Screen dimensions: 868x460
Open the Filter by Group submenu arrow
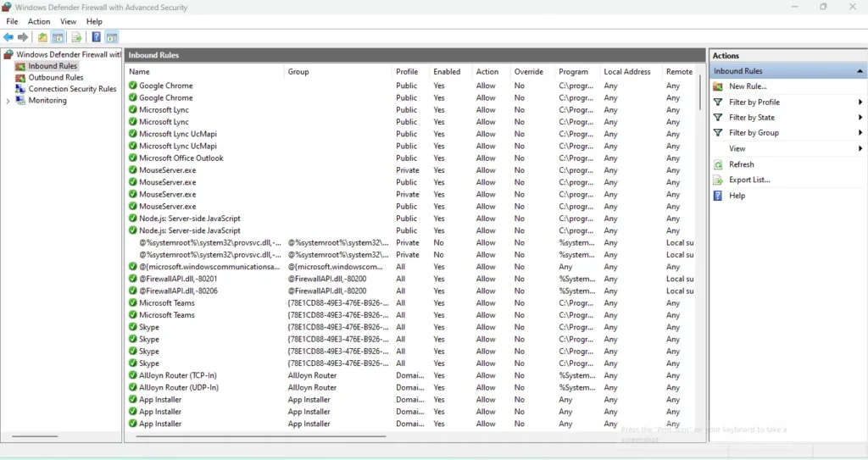(x=860, y=133)
